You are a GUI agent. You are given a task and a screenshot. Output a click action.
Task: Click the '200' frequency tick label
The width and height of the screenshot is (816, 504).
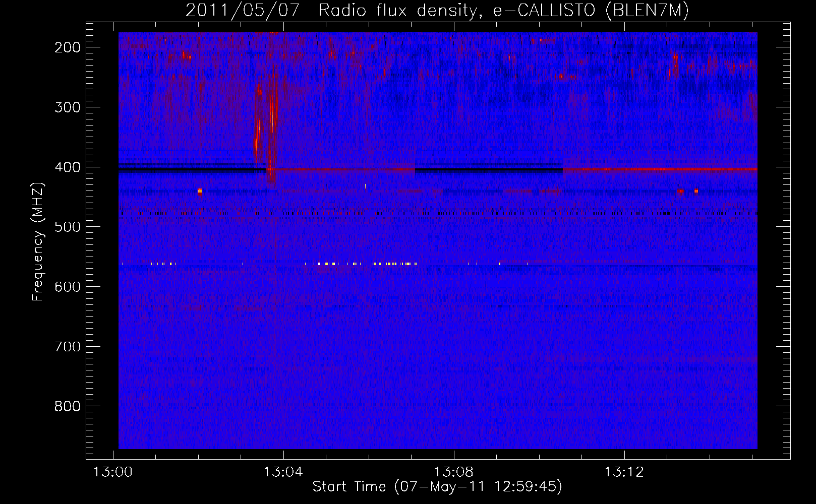point(68,47)
